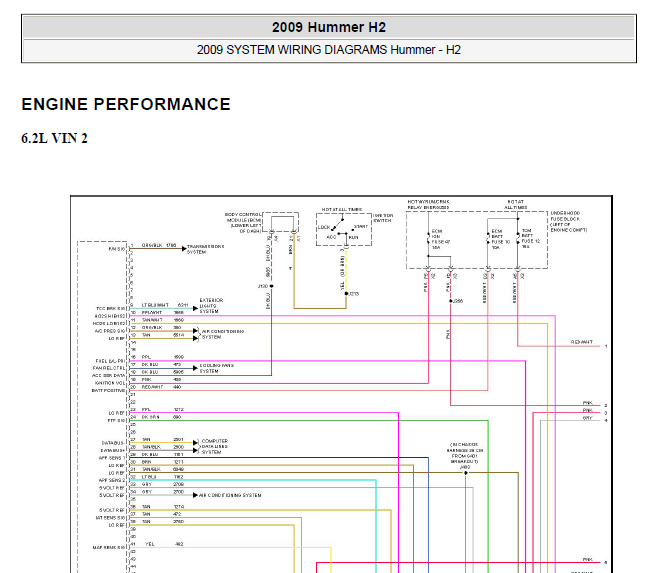The height and width of the screenshot is (573, 659).
Task: Click the "COOLING FANS SYSTEM" label
Action: tap(216, 368)
